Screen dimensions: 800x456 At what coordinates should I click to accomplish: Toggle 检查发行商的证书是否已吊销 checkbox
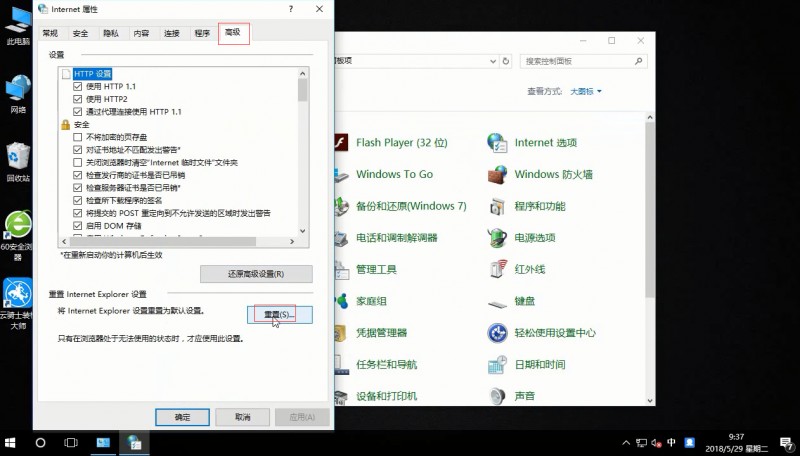78,175
